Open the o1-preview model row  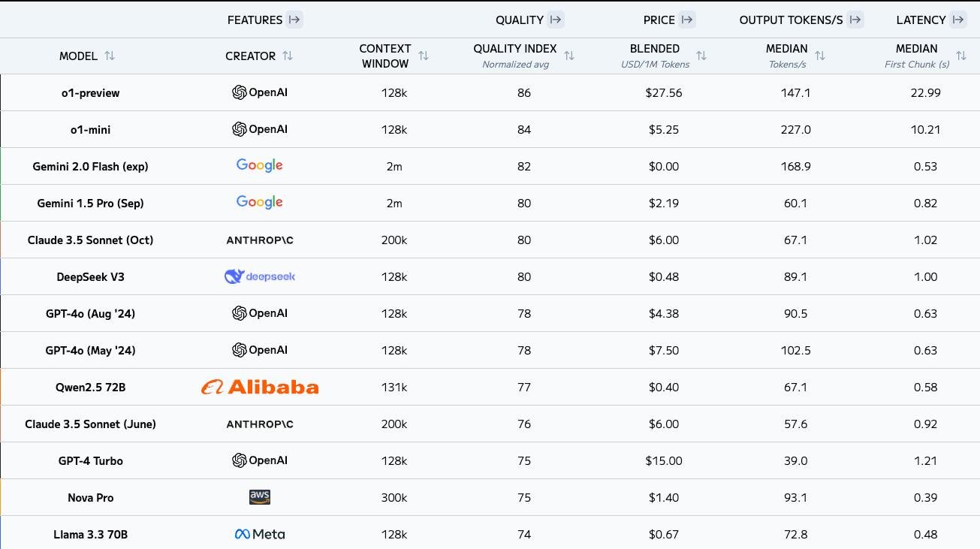490,92
